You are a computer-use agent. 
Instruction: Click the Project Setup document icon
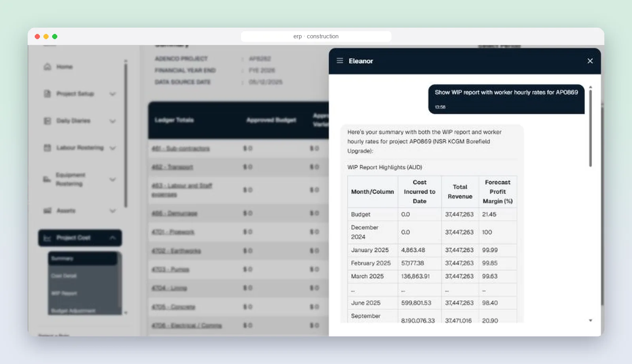(x=47, y=94)
